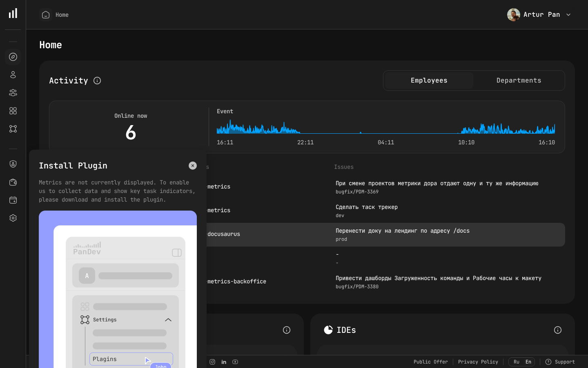Switch interface language to En

coord(528,362)
